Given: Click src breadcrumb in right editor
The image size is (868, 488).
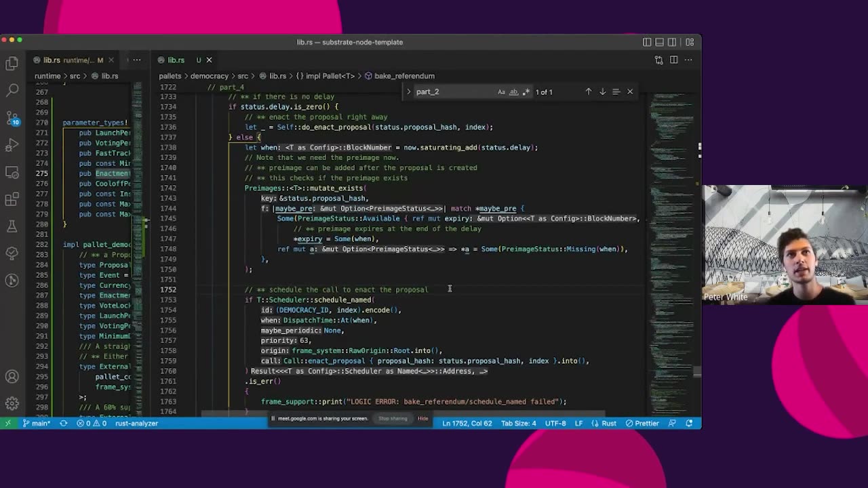Looking at the screenshot, I should tap(243, 76).
